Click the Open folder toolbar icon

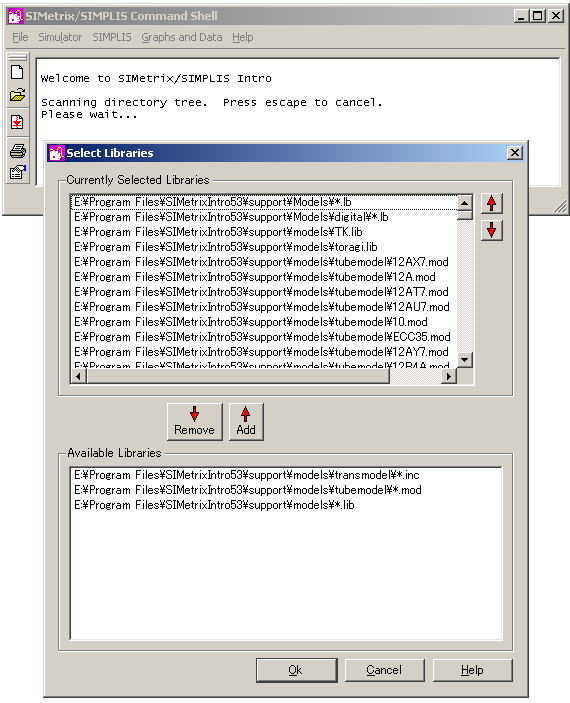point(17,95)
